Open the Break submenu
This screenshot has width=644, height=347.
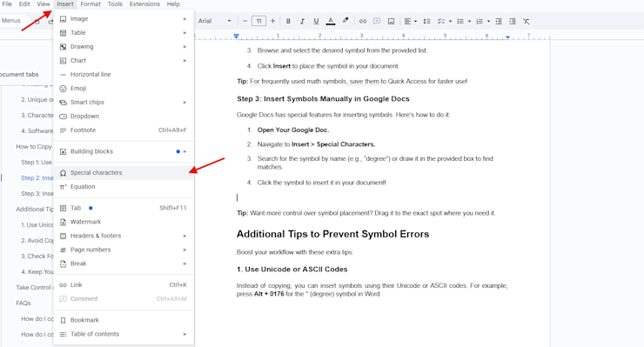124,264
